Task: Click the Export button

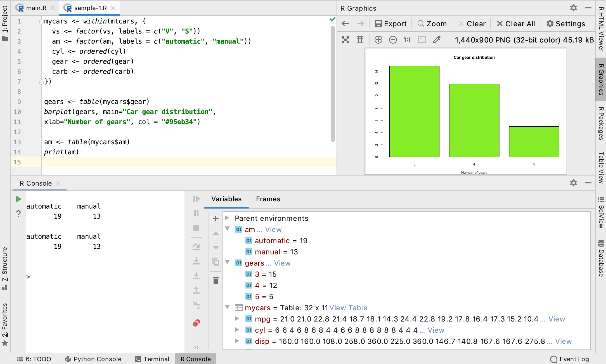Action: (x=391, y=24)
